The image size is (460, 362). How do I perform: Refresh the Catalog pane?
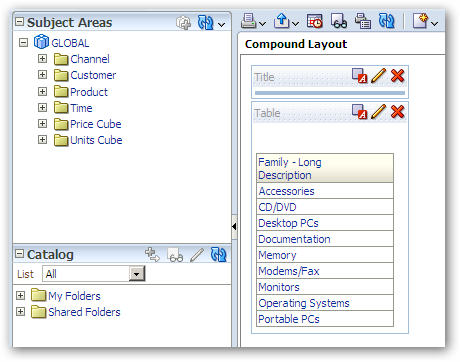[x=219, y=255]
